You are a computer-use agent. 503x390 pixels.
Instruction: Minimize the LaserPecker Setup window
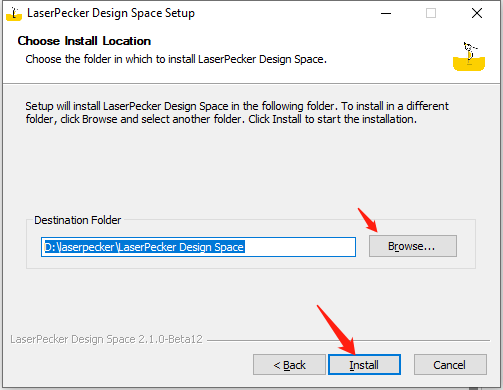pyautogui.click(x=386, y=14)
